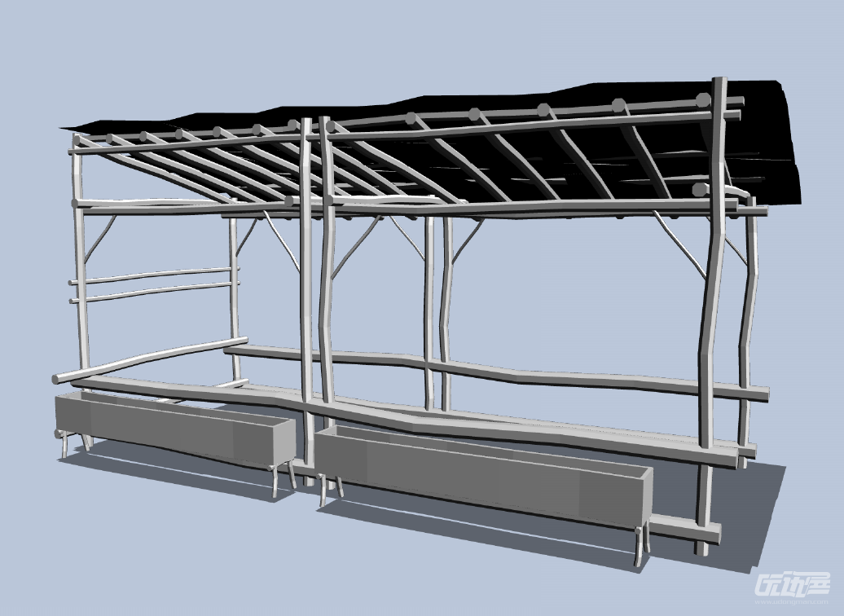
Task: Select the left feeding trough
Action: (171, 428)
